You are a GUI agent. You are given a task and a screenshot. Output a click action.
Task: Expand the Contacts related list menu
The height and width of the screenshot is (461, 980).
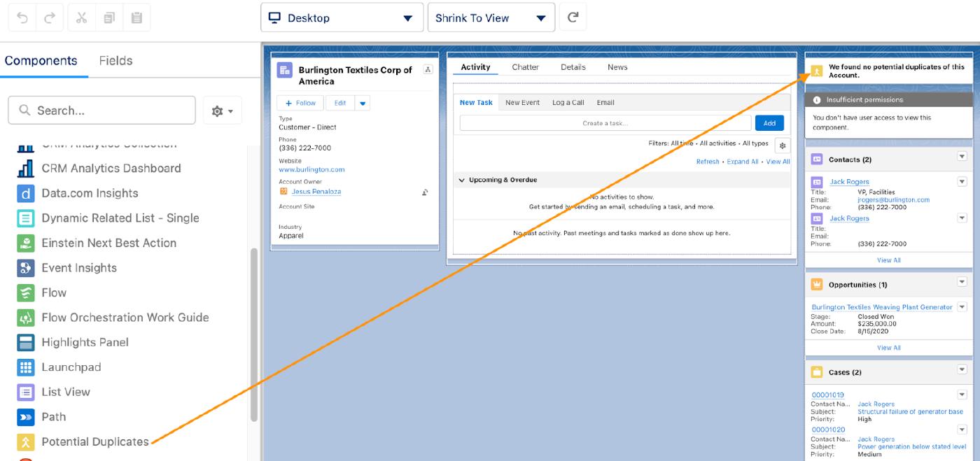[961, 157]
